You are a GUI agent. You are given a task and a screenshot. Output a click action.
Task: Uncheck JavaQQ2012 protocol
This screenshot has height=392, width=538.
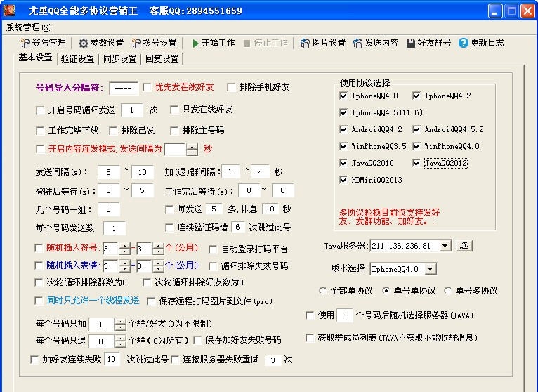[416, 163]
